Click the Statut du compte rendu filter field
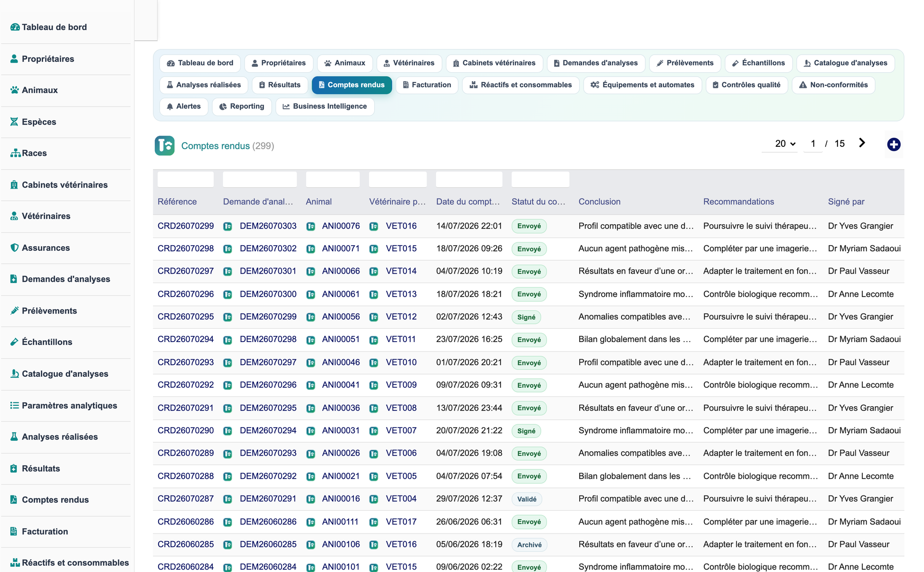The height and width of the screenshot is (572, 924). 540,179
